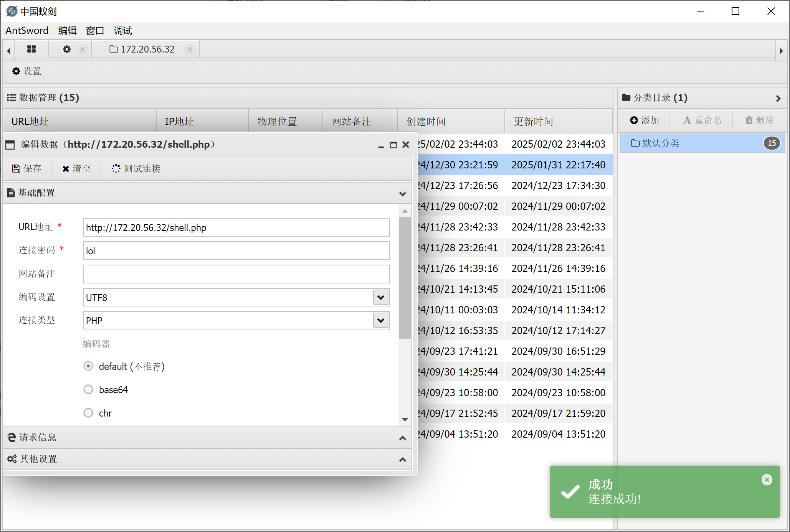The width and height of the screenshot is (790, 532).
Task: Click the Clear (清空) button
Action: [x=76, y=168]
